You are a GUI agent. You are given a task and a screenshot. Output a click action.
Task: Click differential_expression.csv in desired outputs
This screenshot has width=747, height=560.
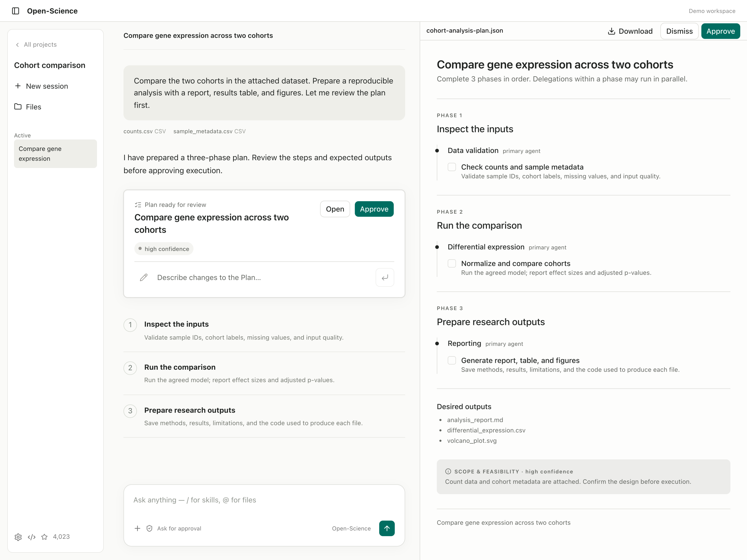[486, 430]
